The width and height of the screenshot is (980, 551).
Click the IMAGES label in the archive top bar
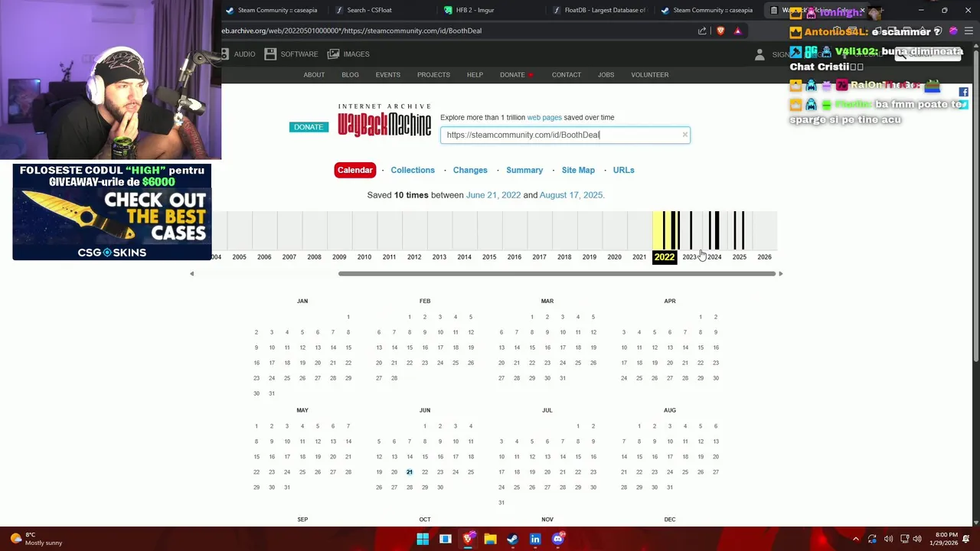click(x=356, y=54)
